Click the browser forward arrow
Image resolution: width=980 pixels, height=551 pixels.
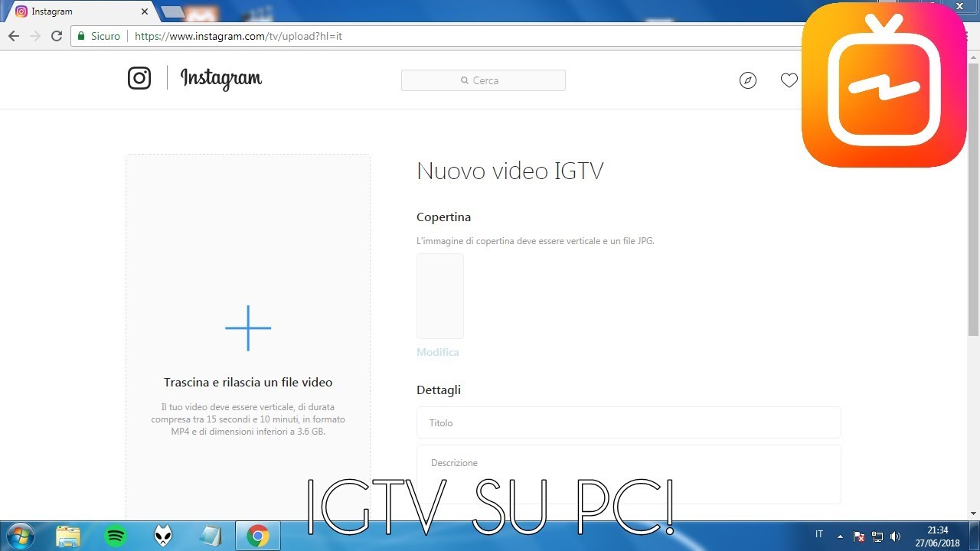coord(35,36)
